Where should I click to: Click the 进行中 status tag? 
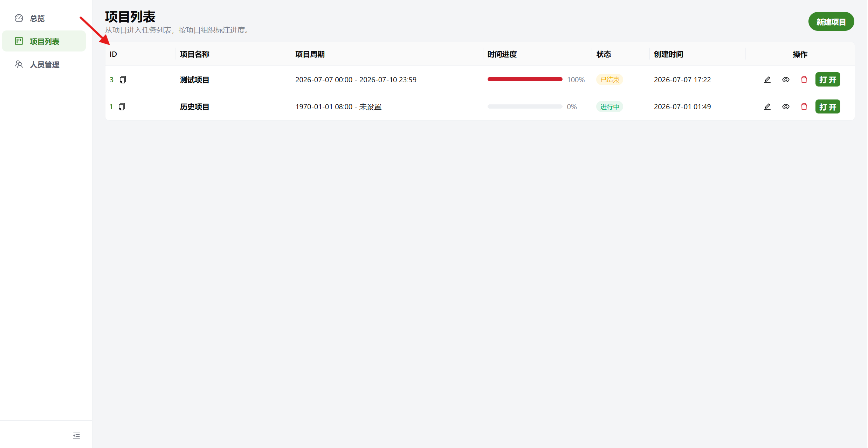point(609,107)
